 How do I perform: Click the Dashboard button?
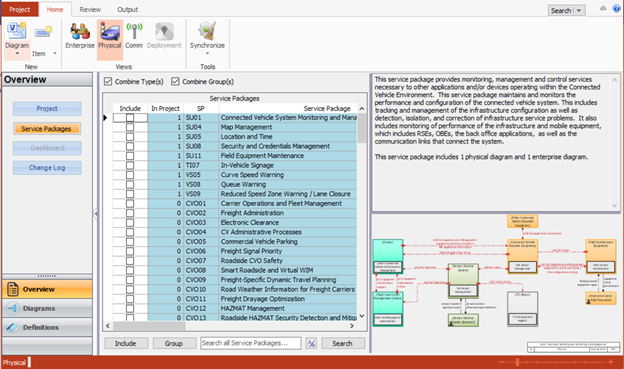pos(47,148)
